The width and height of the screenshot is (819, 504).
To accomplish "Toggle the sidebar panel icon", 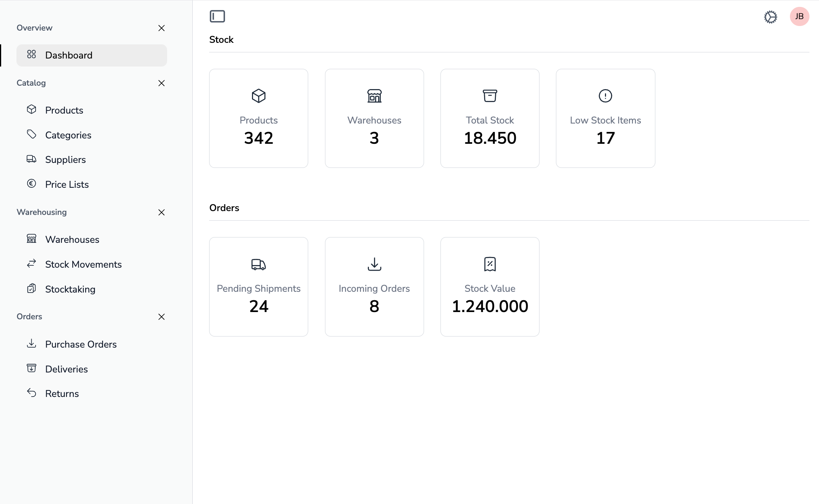I will pyautogui.click(x=217, y=16).
